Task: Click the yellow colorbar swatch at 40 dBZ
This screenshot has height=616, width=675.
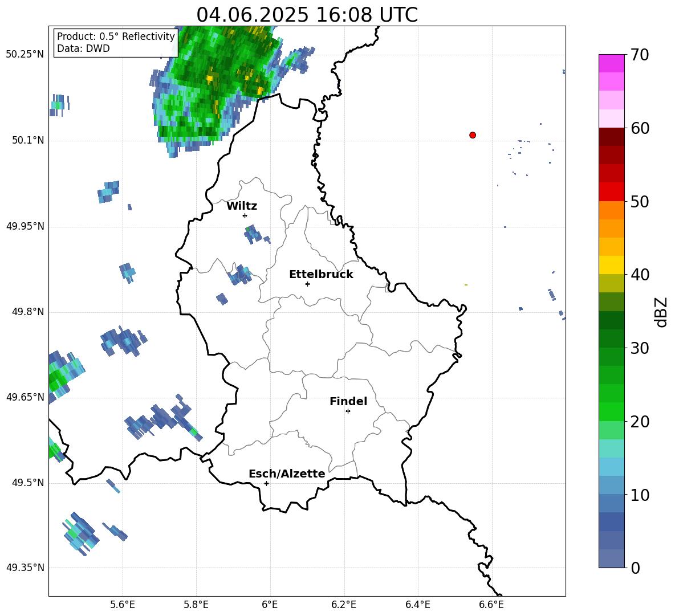Action: click(x=611, y=265)
